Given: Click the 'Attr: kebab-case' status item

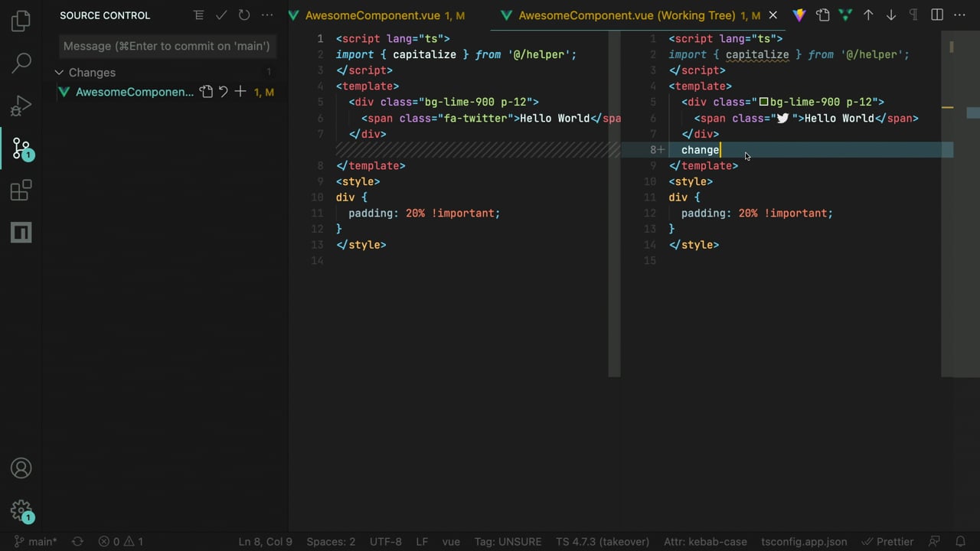Looking at the screenshot, I should tap(705, 542).
